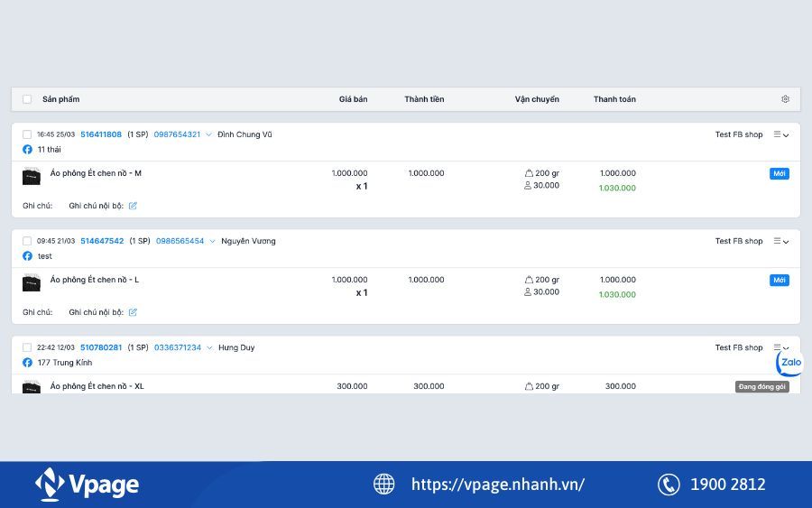Open order link 510780281
Screen dimensions: 812x508
click(101, 347)
